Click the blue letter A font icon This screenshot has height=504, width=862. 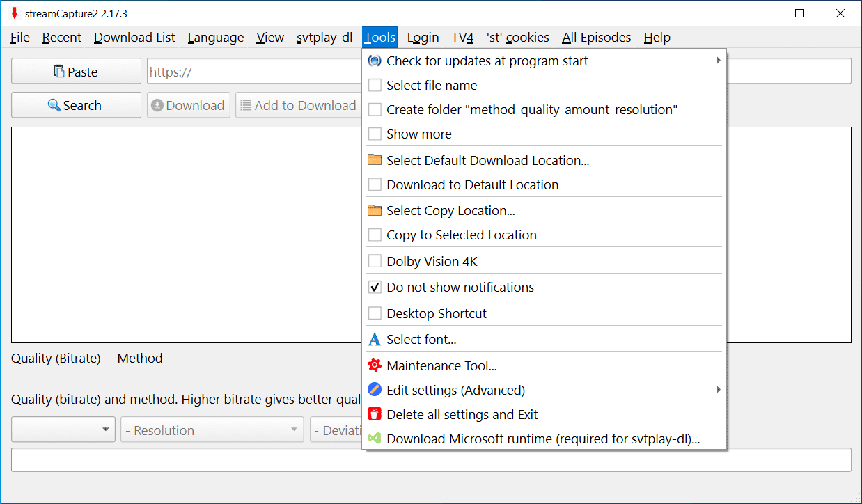click(375, 340)
